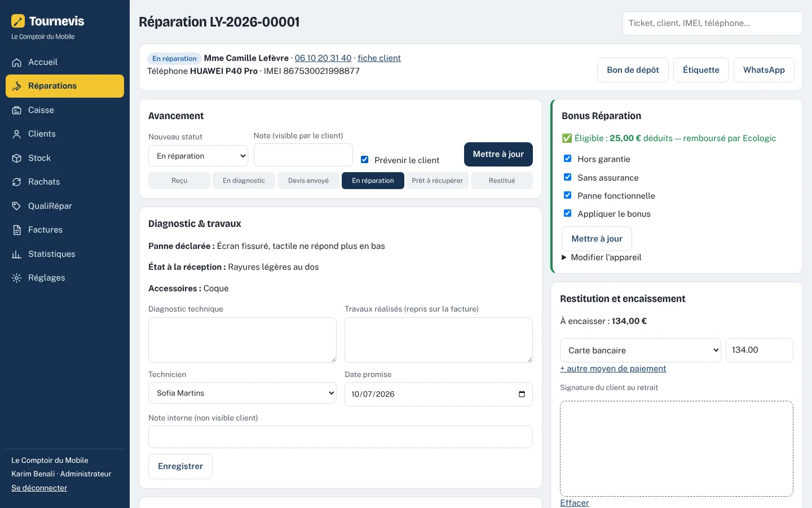Click the phone number 06 10 20 31 40
This screenshot has width=812, height=508.
pyautogui.click(x=323, y=58)
